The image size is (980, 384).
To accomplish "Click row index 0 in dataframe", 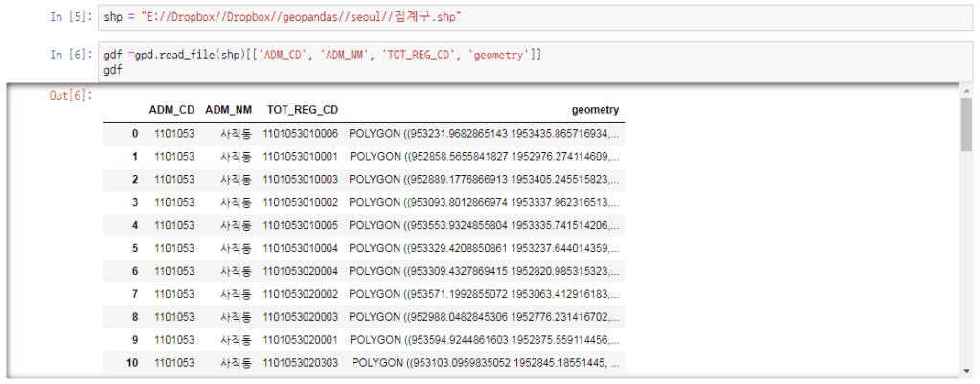I will [135, 134].
